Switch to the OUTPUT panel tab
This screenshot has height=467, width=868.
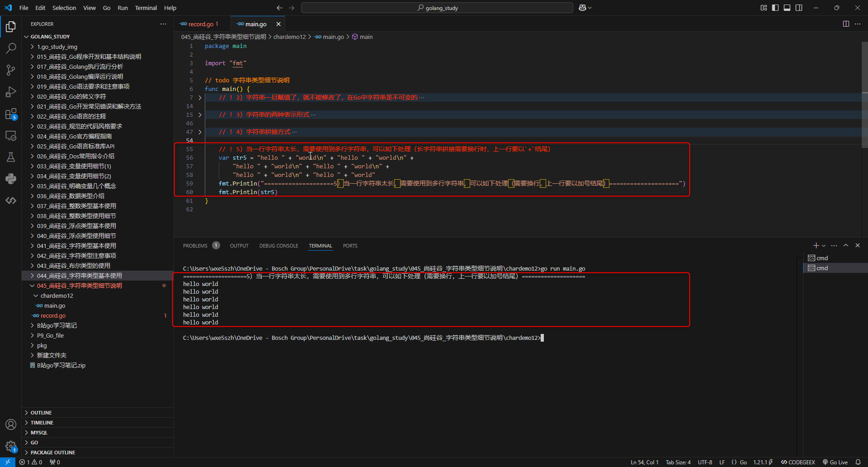coord(239,246)
